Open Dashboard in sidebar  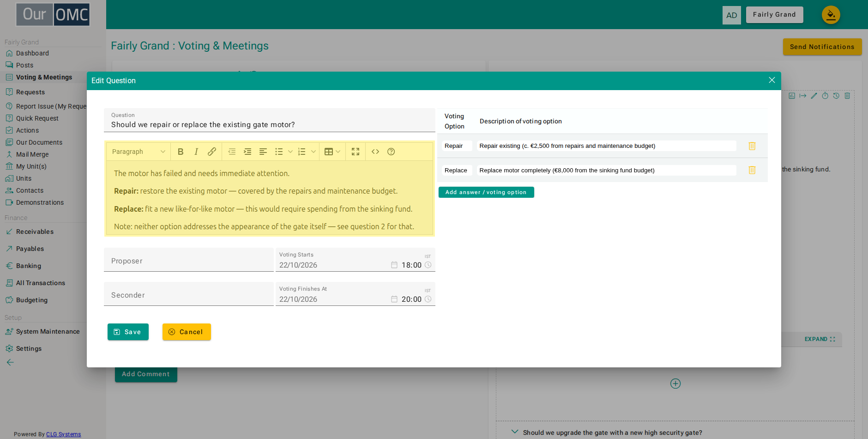[x=32, y=53]
